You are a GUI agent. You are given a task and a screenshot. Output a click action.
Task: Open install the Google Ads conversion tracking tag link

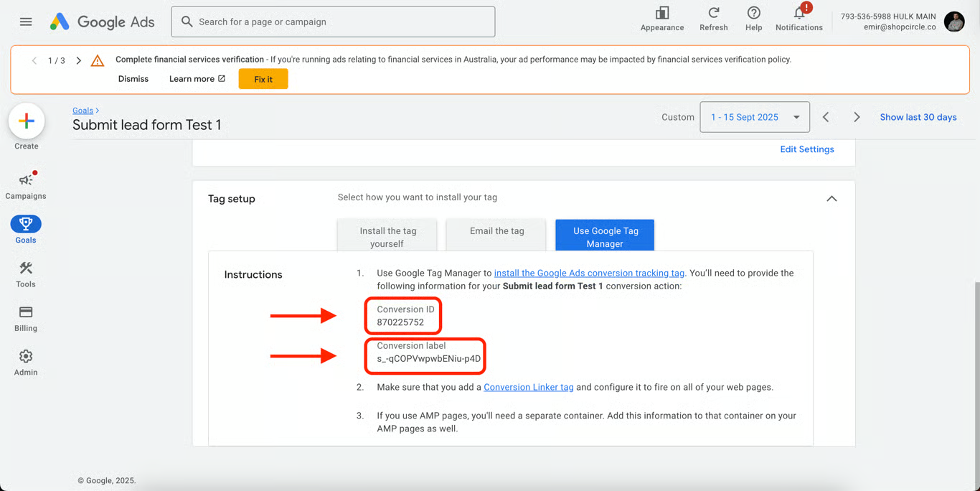click(589, 273)
